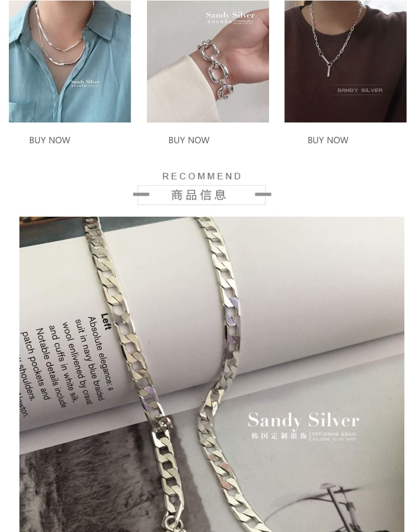Image resolution: width=416 pixels, height=532 pixels.
Task: Click the left dash ornament beside 商品信息
Action: coord(141,195)
